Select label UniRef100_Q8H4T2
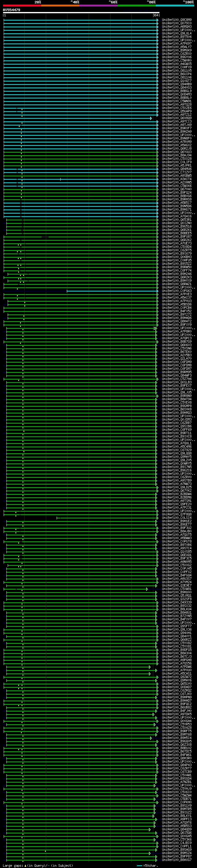The width and height of the screenshot is (197, 868). click(x=177, y=321)
